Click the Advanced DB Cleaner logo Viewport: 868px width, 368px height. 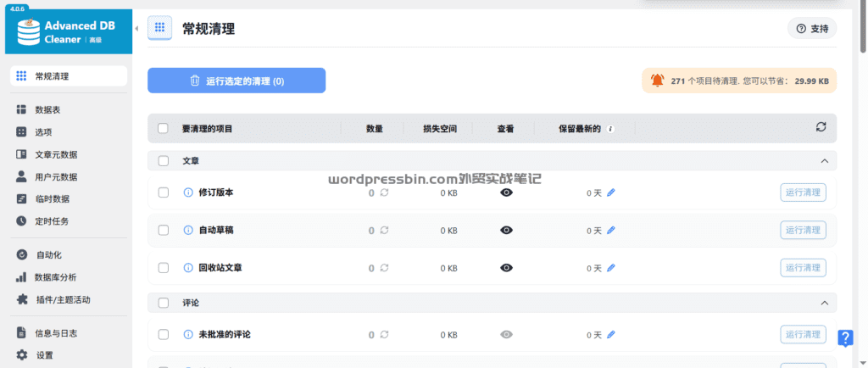69,31
